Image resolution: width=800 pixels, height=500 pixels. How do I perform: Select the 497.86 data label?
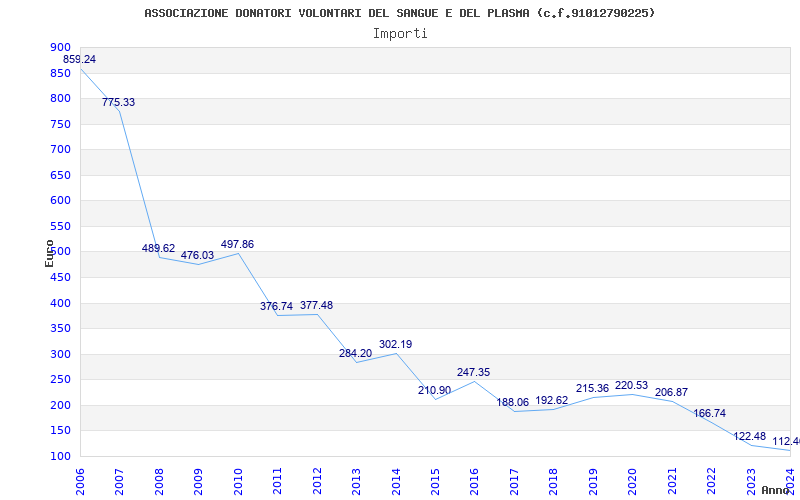tap(237, 244)
